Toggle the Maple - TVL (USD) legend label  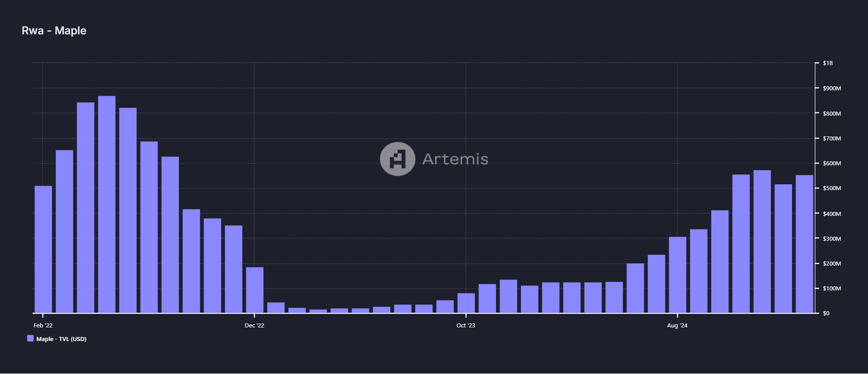[x=61, y=339]
